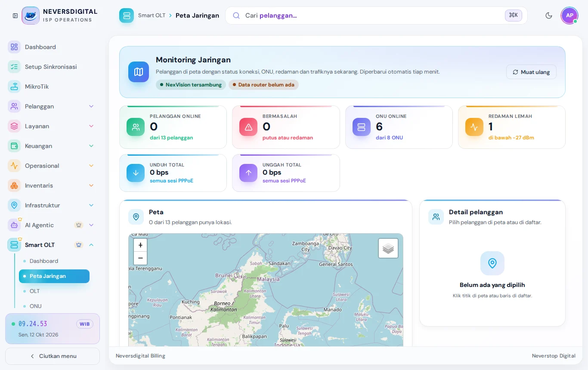Click the Muat ulang reload button

(531, 72)
